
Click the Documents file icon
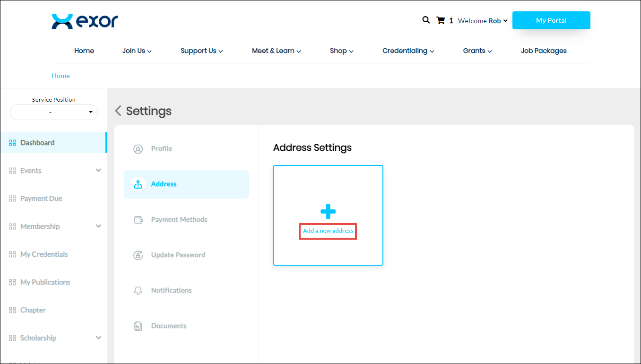click(x=138, y=326)
